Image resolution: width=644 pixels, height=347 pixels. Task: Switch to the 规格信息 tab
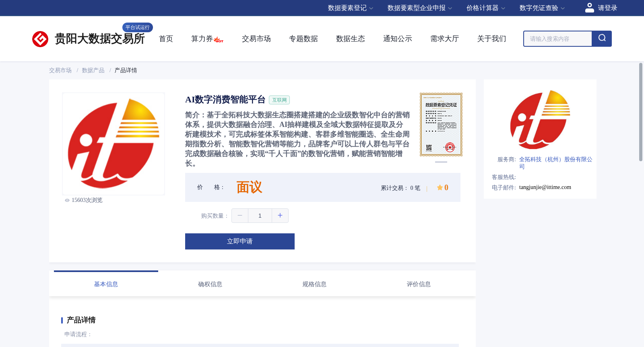(x=314, y=284)
